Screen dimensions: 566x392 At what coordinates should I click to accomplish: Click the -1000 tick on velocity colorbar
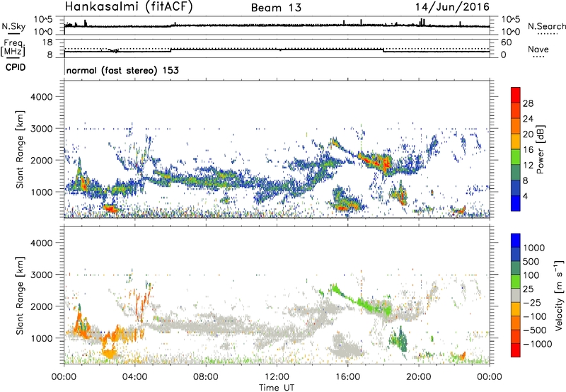[537, 344]
